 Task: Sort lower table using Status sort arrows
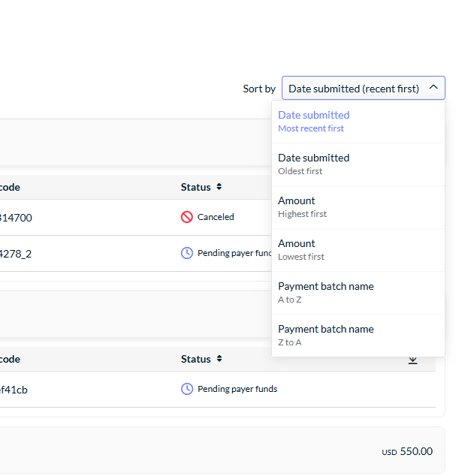[x=219, y=359]
